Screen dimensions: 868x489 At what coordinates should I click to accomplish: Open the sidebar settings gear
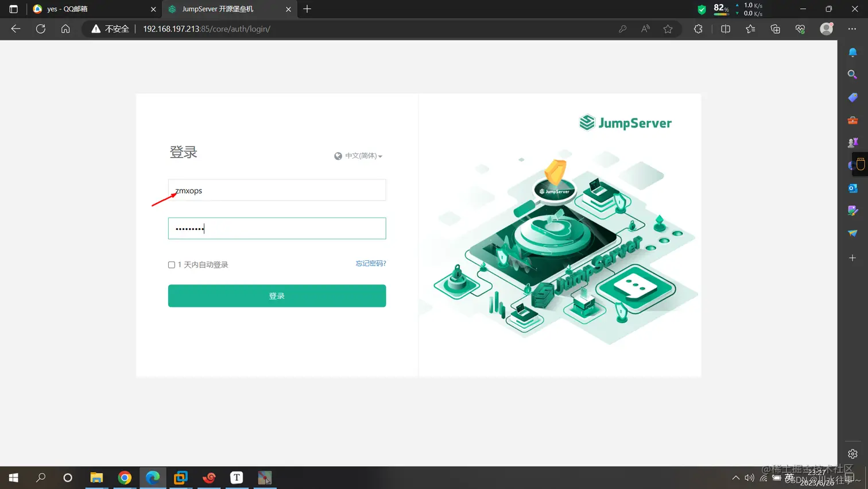[852, 454]
